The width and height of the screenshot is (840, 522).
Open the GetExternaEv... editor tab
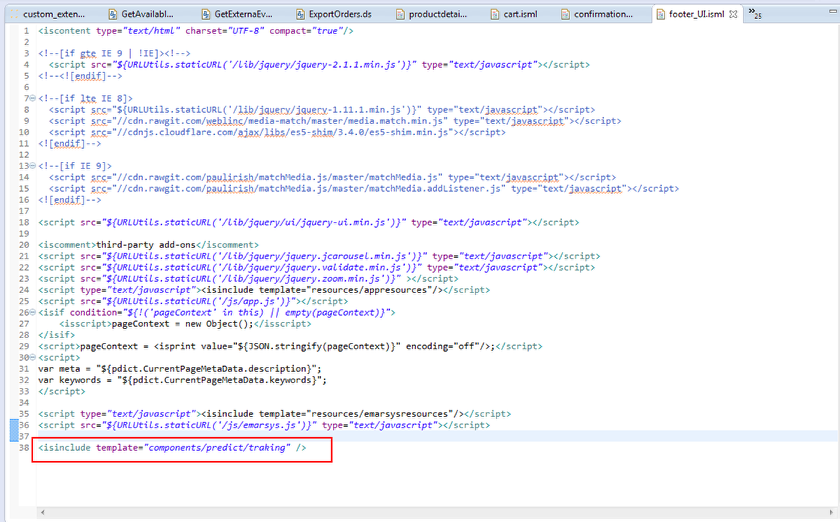[x=237, y=14]
